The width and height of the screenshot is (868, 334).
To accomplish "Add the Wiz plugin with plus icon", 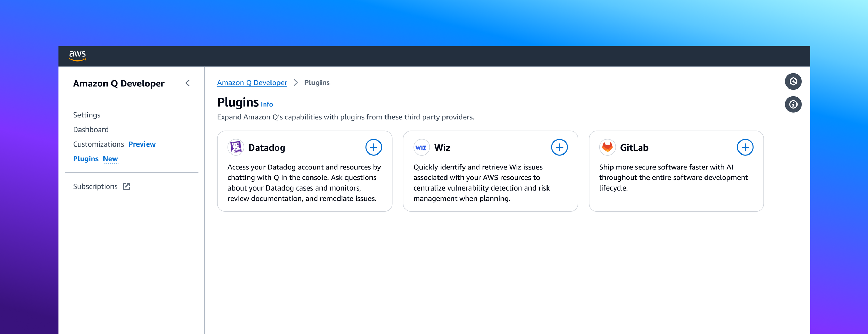I will (x=559, y=147).
